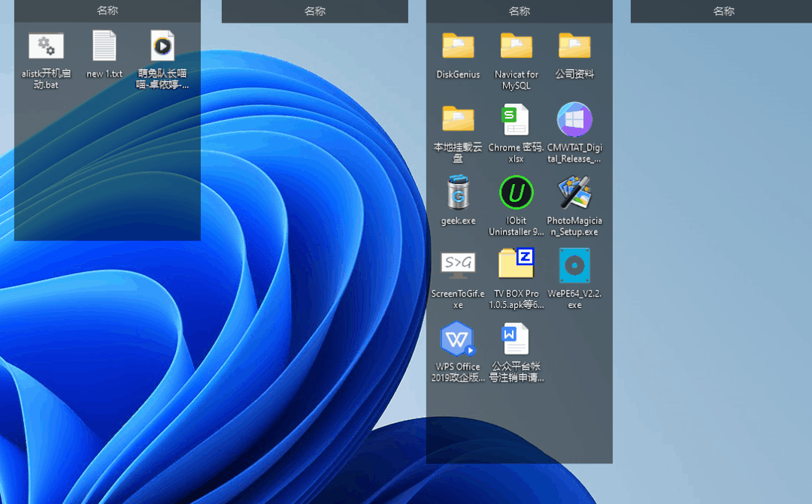812x504 pixels.
Task: Select the 公众平台帐号注销申请 Word document
Action: pyautogui.click(x=515, y=339)
